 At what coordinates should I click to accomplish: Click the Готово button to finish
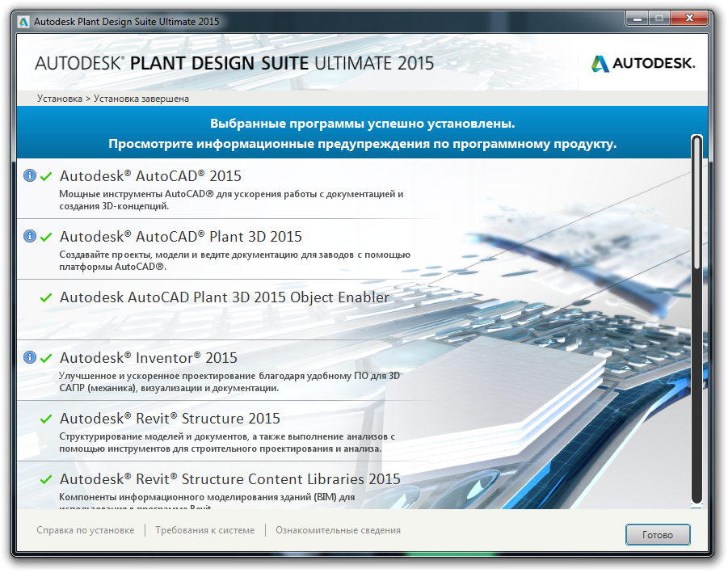click(x=658, y=534)
